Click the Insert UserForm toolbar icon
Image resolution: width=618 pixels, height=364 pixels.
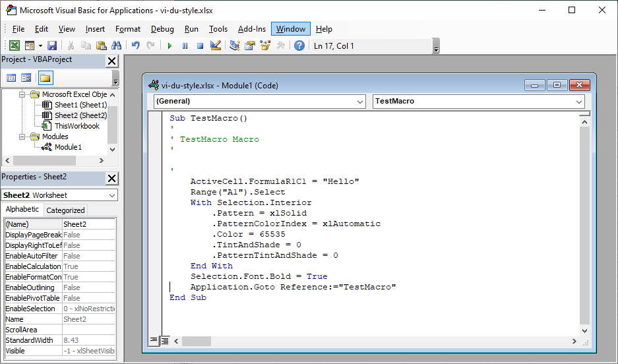[30, 45]
